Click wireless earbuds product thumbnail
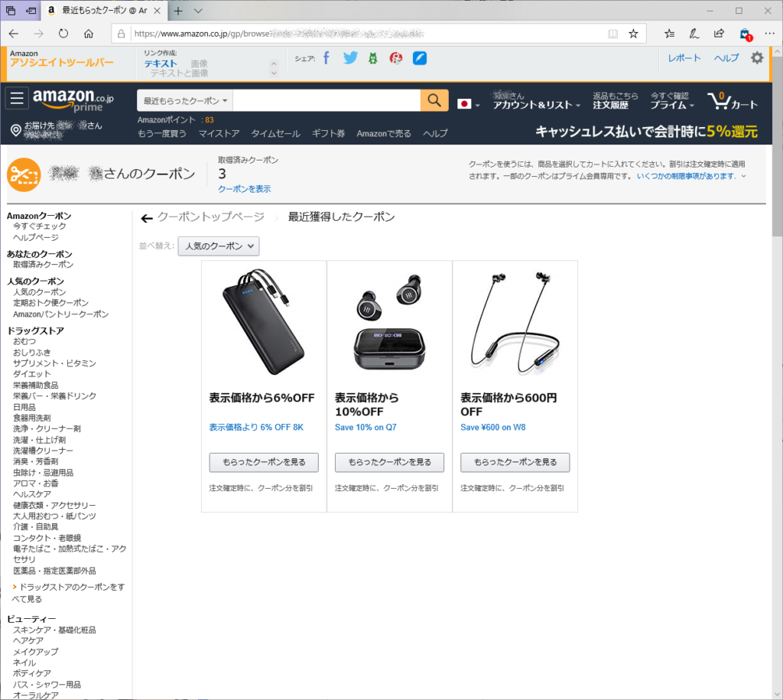This screenshot has height=700, width=783. (389, 322)
